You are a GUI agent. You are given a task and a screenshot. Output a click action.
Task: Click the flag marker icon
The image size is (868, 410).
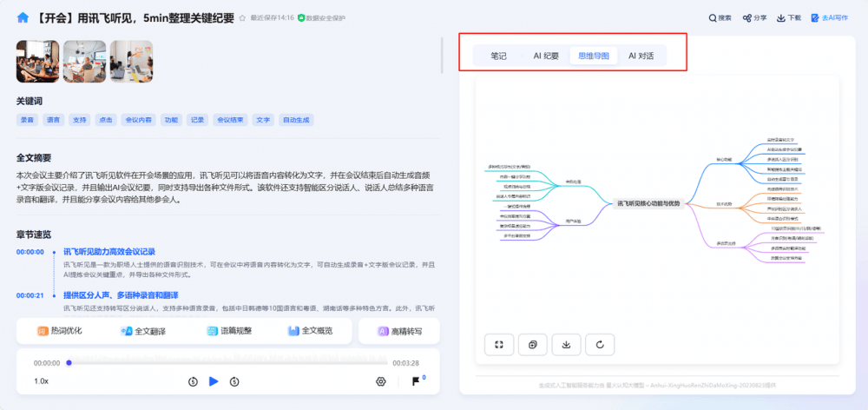(x=415, y=381)
